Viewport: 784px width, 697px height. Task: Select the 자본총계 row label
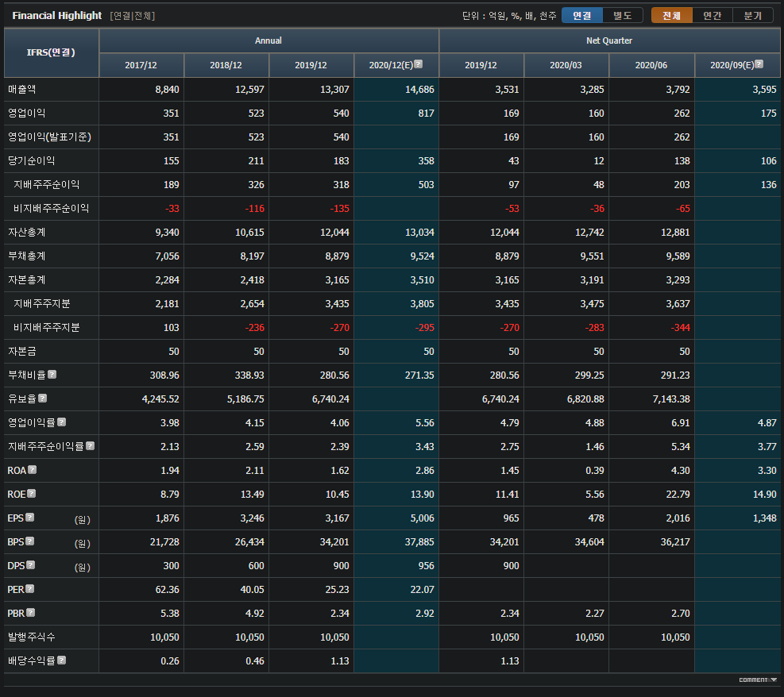click(x=26, y=279)
